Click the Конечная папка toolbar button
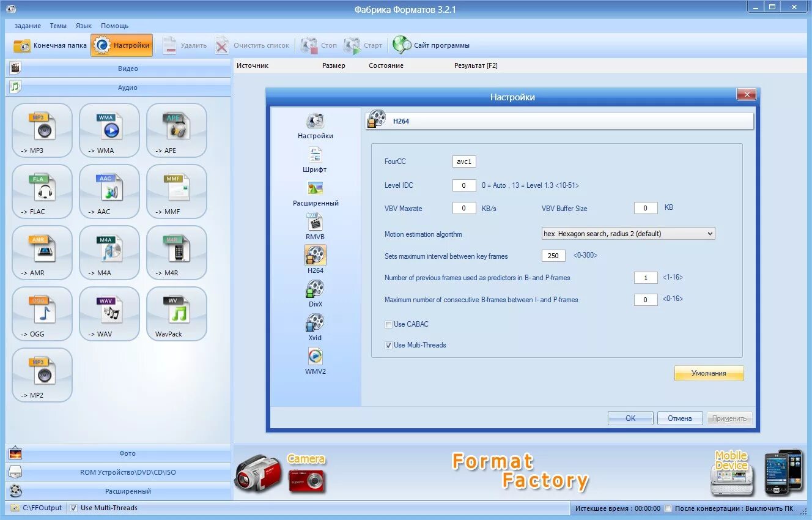Image resolution: width=812 pixels, height=520 pixels. tap(50, 45)
